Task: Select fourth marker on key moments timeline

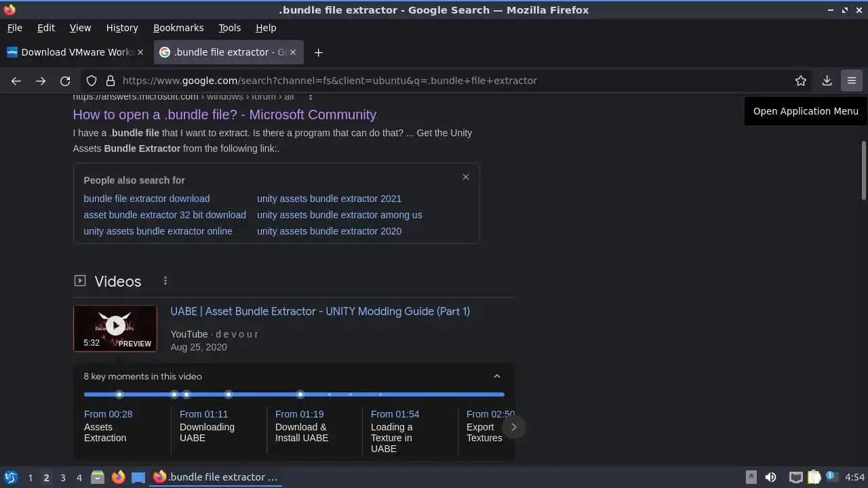Action: pos(229,394)
